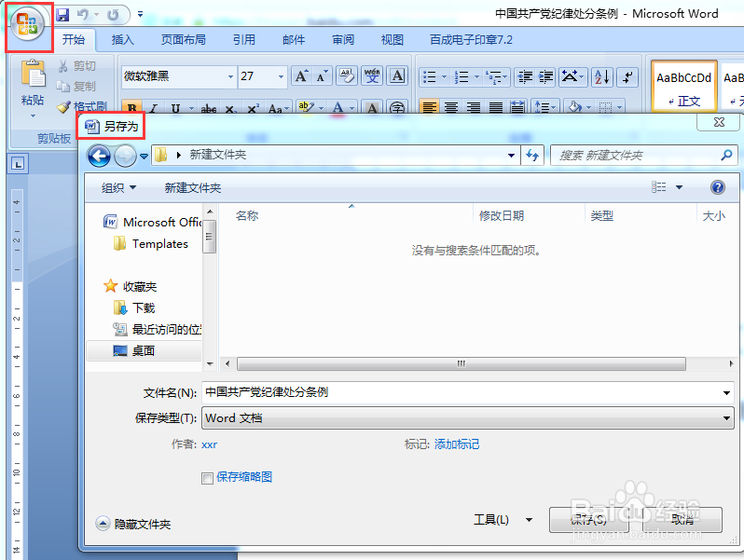
Task: Click the Sort A-Z icon
Action: coord(602,77)
